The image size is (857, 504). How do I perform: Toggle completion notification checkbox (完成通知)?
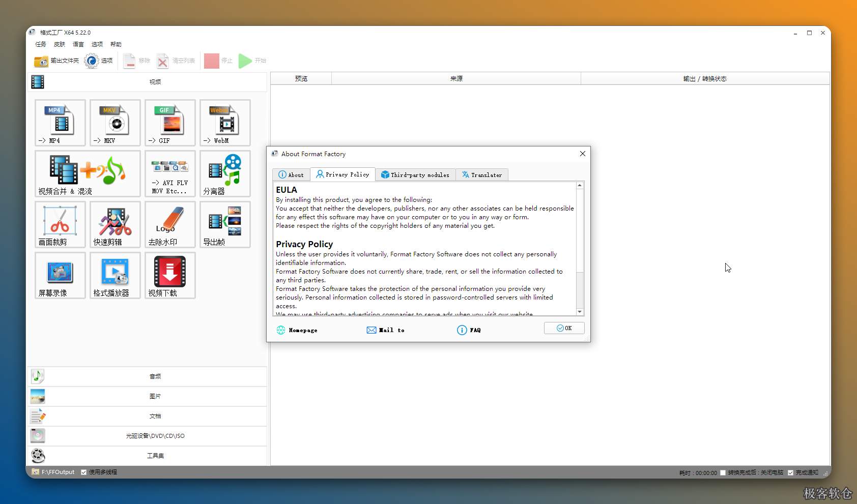[x=790, y=473]
